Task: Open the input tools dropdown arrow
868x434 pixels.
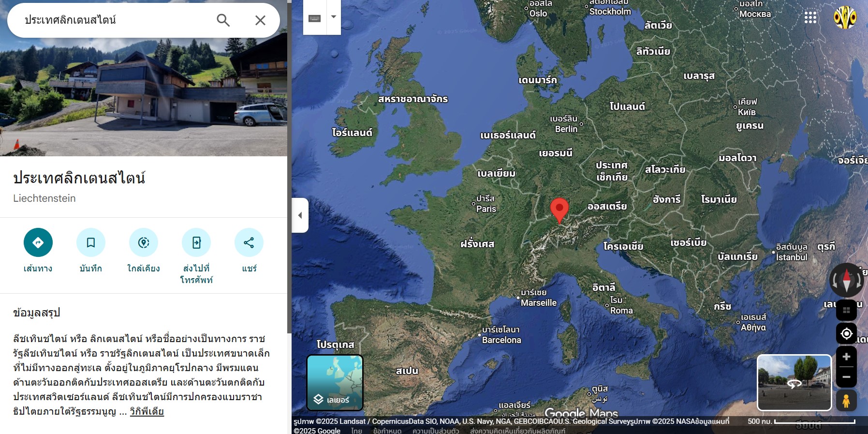Action: click(x=334, y=17)
